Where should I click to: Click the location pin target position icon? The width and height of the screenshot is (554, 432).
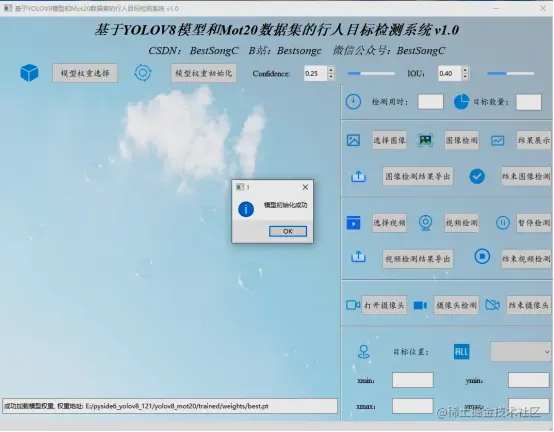(364, 352)
